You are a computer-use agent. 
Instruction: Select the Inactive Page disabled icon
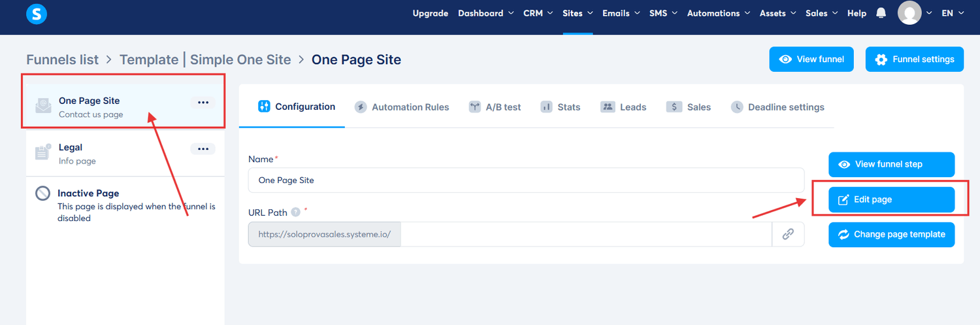click(43, 194)
